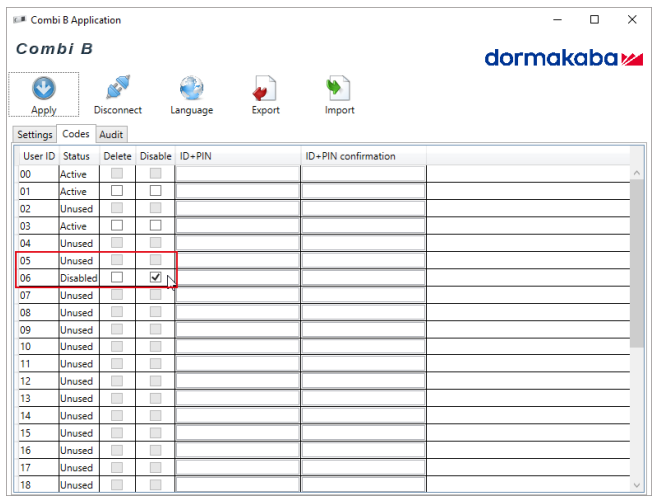Click the scrollbar up arrow

[636, 174]
